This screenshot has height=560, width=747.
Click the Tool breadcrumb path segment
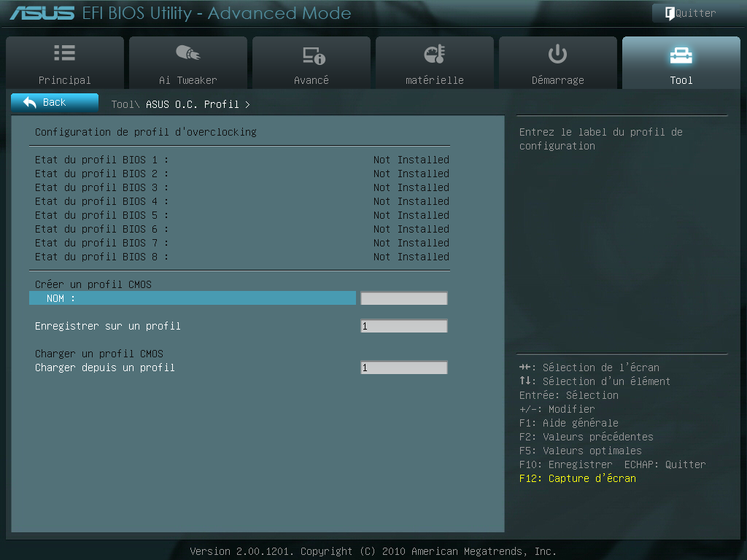click(125, 104)
